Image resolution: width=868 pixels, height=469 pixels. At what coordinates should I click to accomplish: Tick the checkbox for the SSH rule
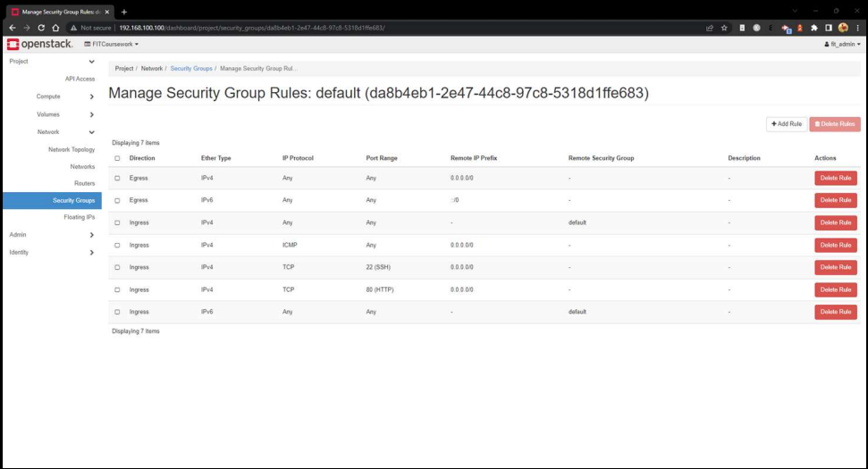(x=117, y=267)
